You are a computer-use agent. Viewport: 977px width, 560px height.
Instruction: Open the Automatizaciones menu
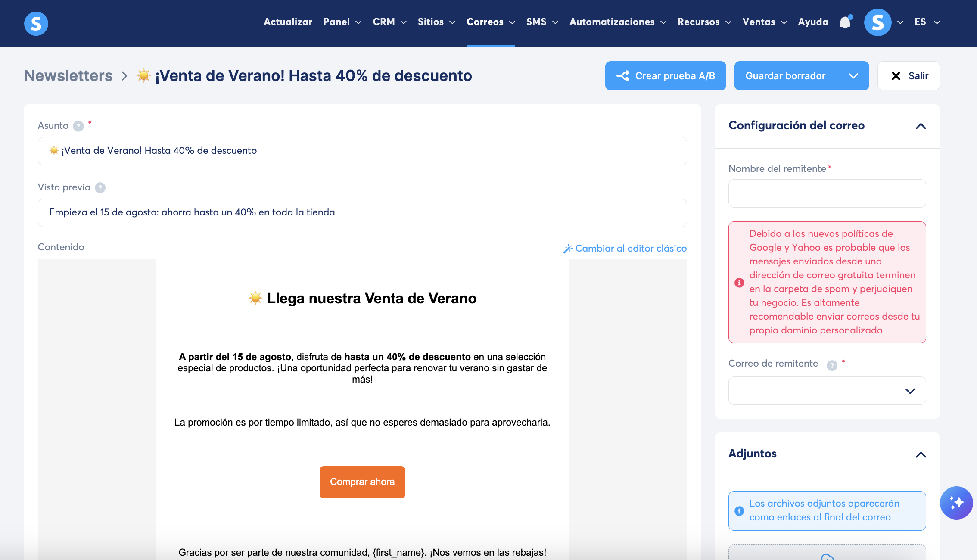(618, 22)
